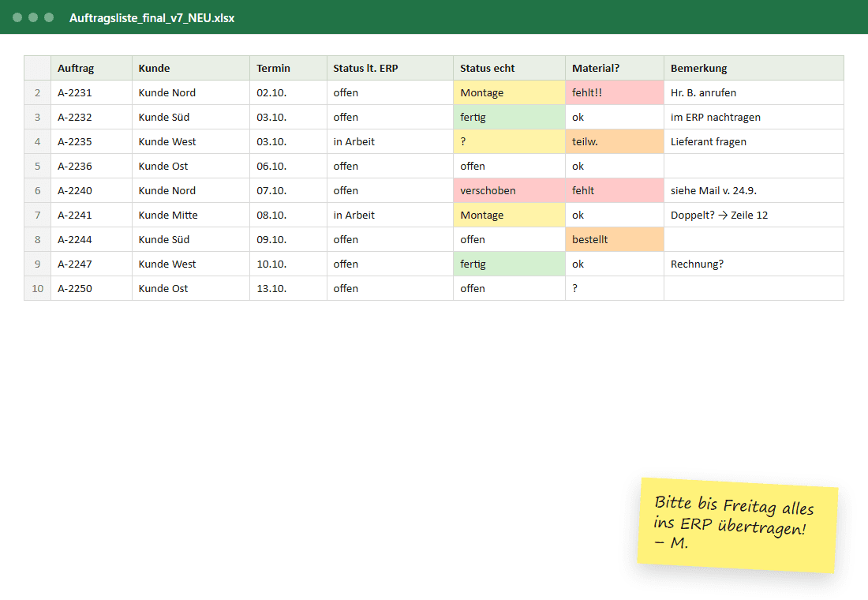Select Termin cell 09.10.
Screen dimensions: 868x600
click(x=288, y=239)
